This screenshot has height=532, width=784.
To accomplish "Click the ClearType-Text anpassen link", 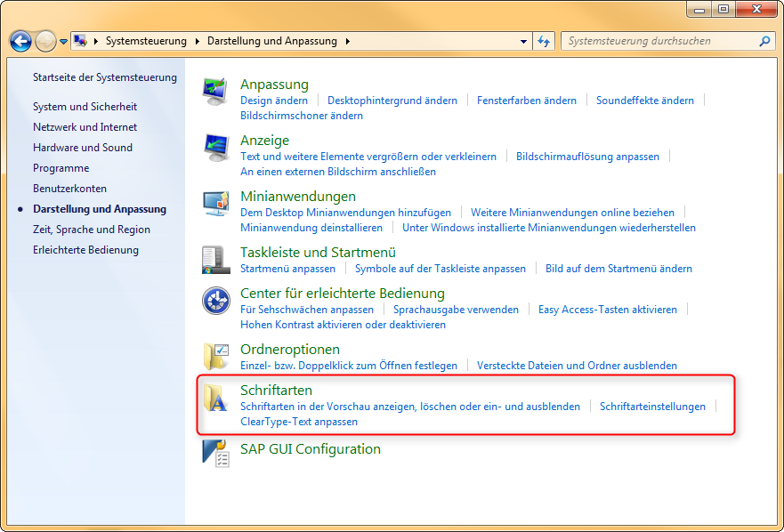I will pos(298,421).
